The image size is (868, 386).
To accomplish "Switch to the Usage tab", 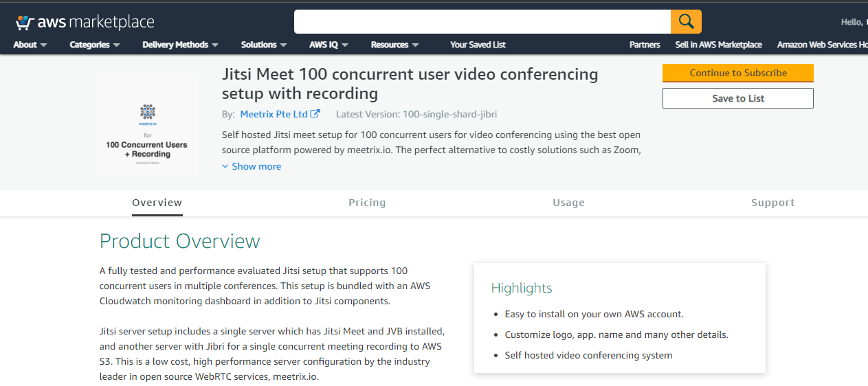I will pos(568,203).
